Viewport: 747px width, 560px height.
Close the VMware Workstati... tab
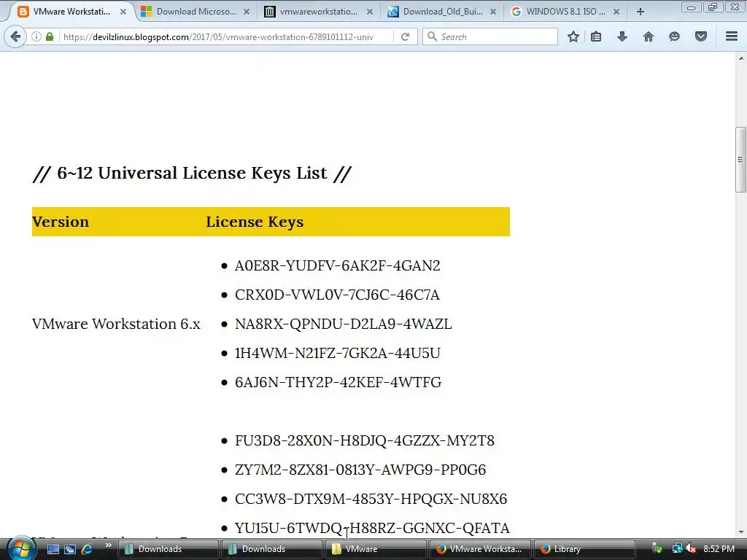[x=123, y=12]
